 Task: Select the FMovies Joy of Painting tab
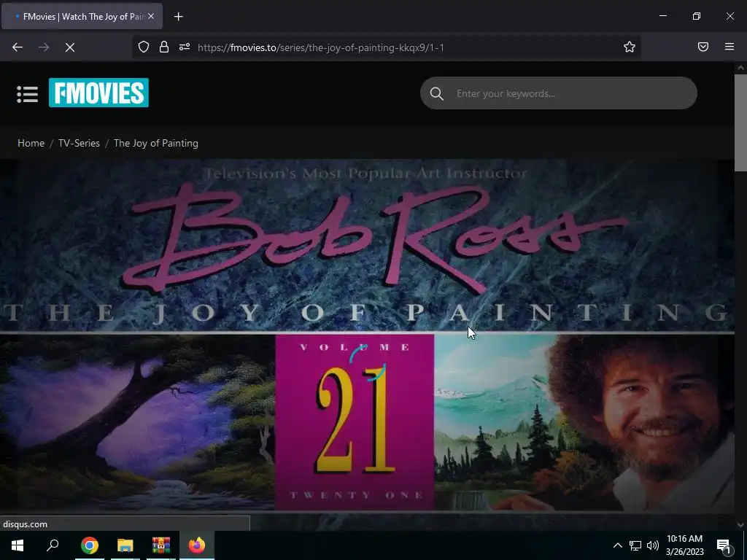[x=82, y=16]
